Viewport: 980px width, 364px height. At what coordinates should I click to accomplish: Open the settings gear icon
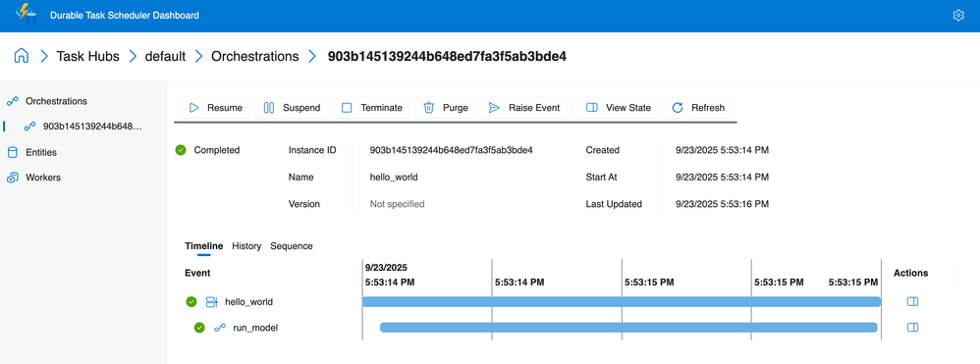958,16
